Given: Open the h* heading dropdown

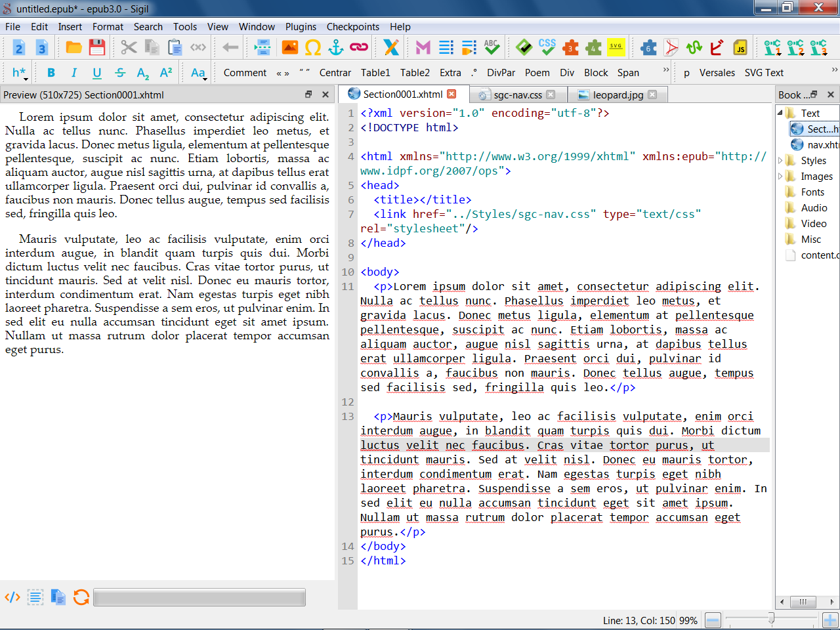Looking at the screenshot, I should tap(19, 73).
